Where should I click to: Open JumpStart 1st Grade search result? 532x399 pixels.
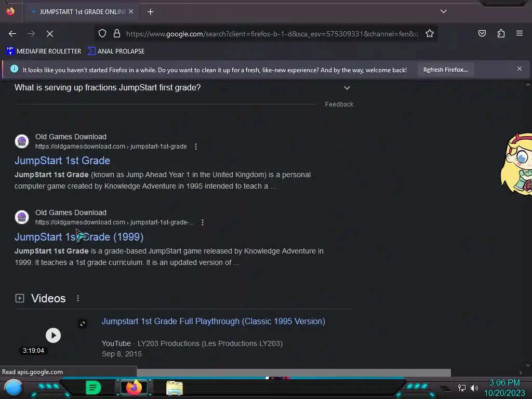[62, 161]
